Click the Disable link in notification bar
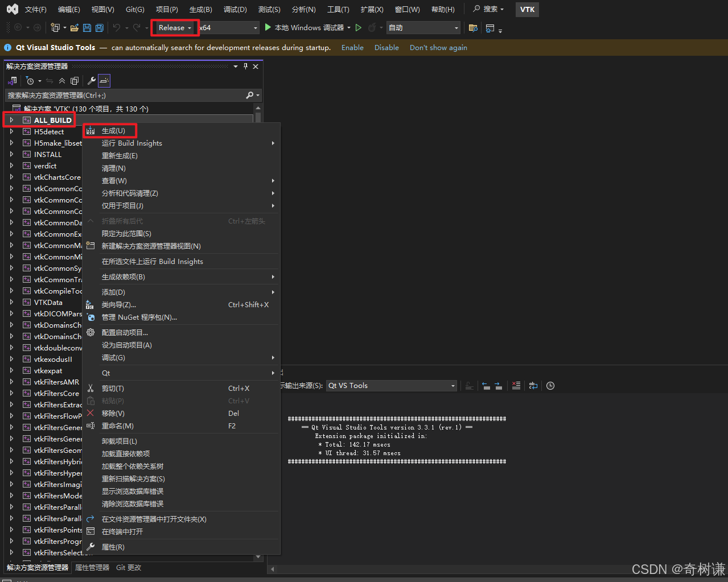The width and height of the screenshot is (728, 582). pos(386,48)
